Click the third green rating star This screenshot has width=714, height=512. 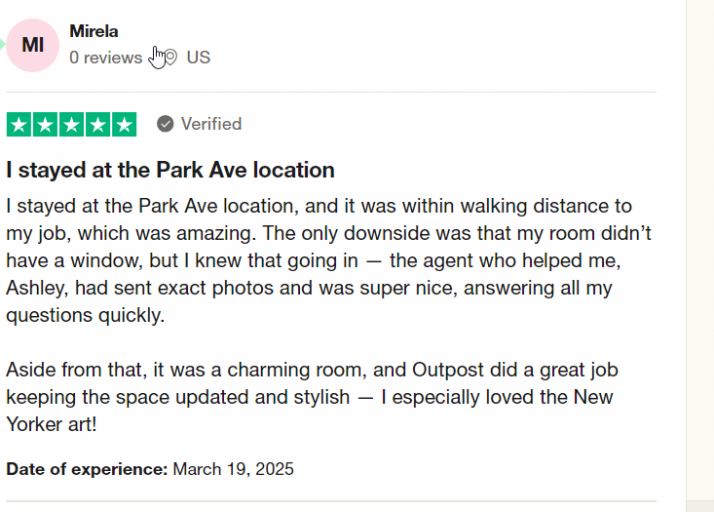point(71,124)
